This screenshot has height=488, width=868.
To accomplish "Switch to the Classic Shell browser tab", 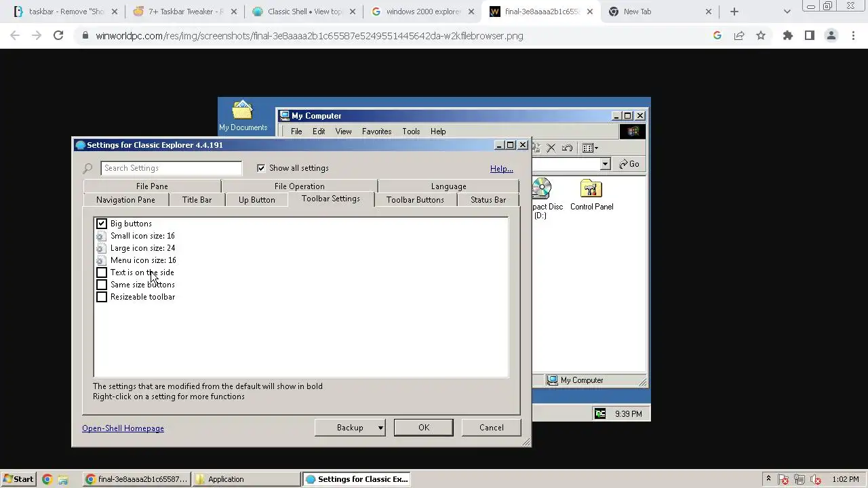I will [305, 12].
